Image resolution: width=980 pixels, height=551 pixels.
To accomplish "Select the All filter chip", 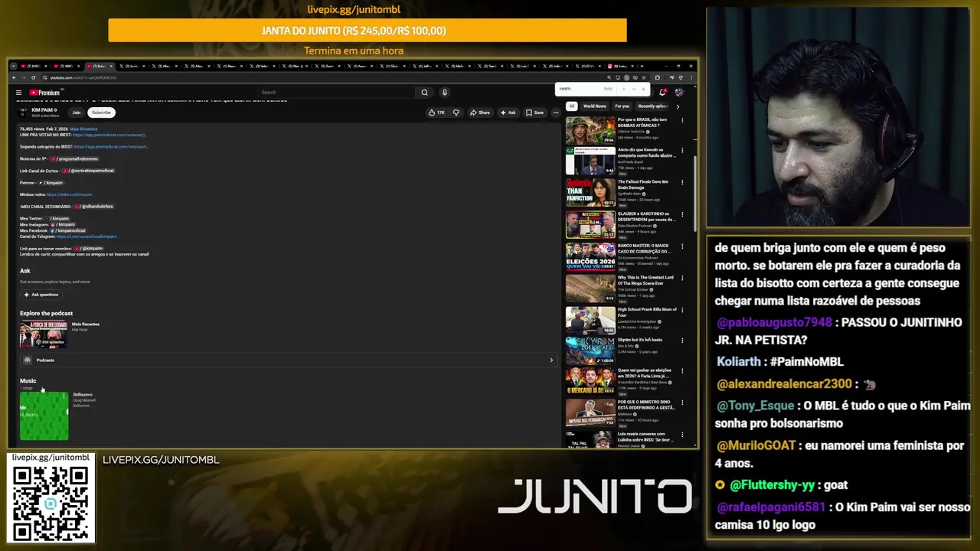I will (571, 106).
